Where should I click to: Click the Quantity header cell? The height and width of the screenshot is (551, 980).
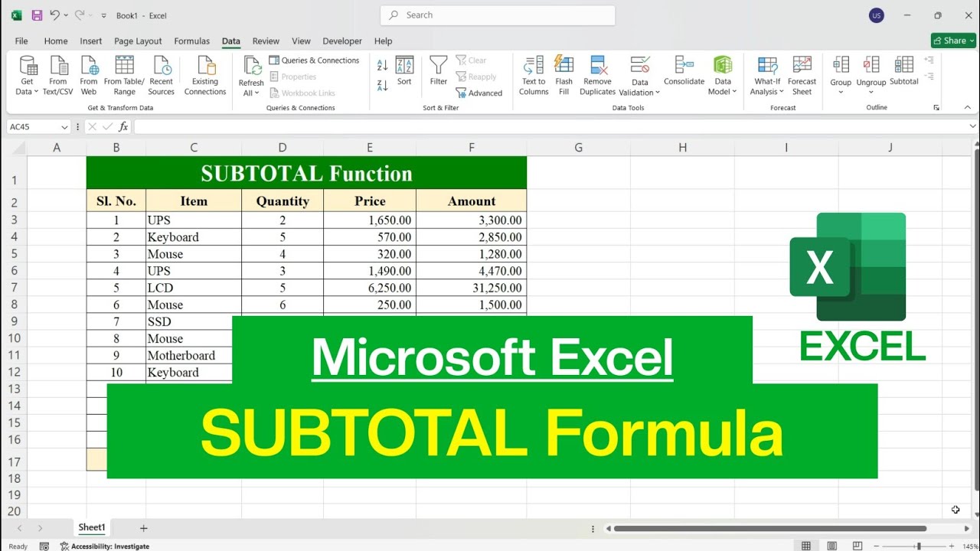tap(283, 201)
